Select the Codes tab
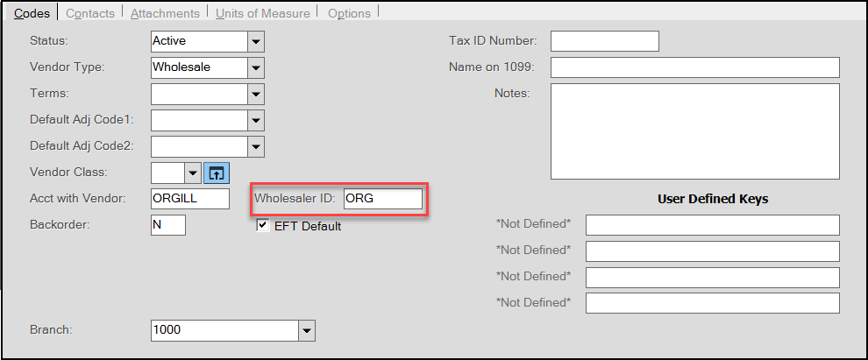Screen dimensions: 868x360 [x=32, y=13]
